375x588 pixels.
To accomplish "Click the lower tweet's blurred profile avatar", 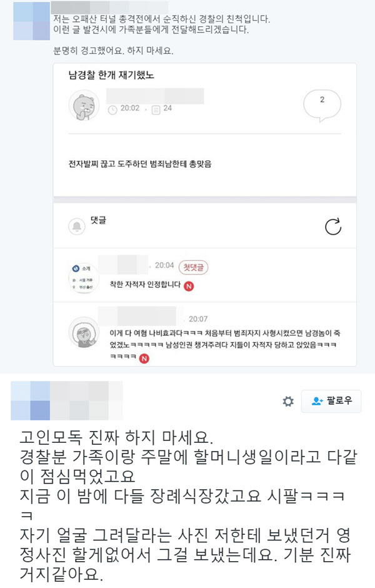I will coord(31,400).
